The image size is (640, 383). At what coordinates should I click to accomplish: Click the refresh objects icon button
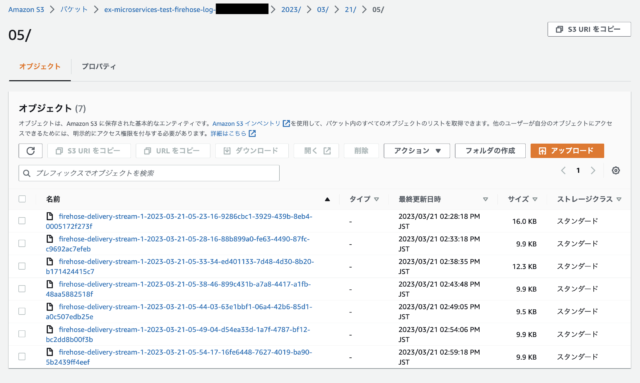[31, 151]
